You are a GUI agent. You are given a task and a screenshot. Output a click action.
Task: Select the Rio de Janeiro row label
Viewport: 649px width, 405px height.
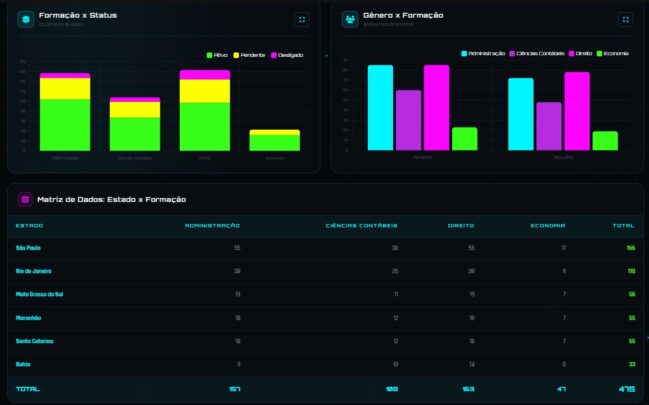click(x=34, y=271)
